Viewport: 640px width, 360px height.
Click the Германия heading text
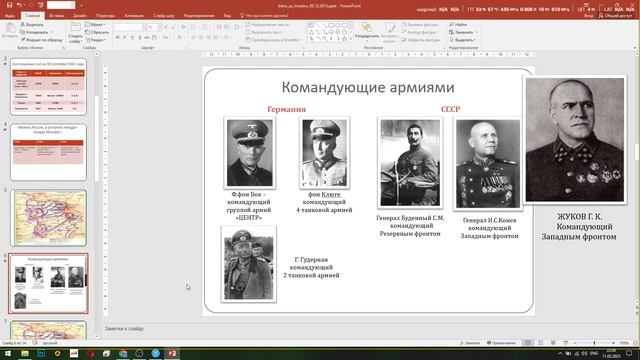coord(286,109)
